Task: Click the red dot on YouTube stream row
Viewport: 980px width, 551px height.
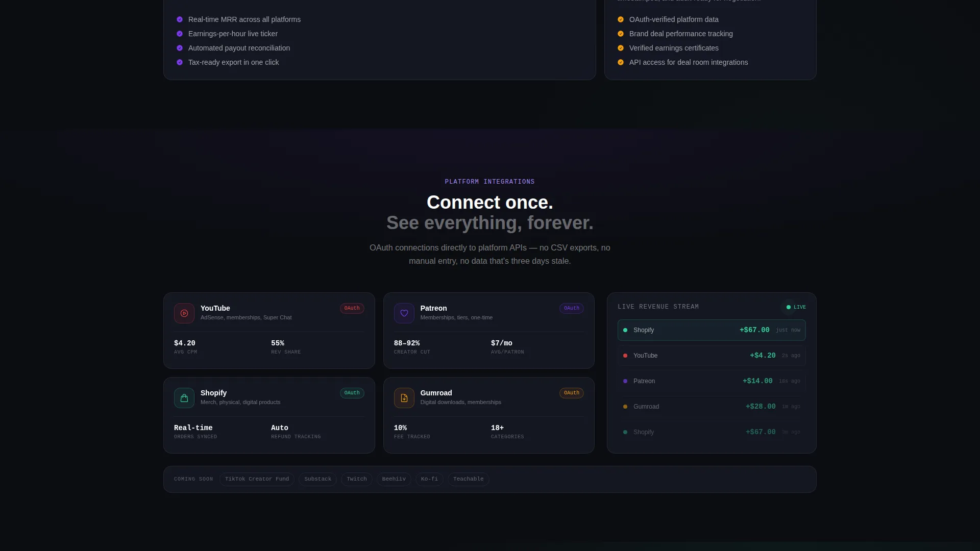Action: [625, 356]
